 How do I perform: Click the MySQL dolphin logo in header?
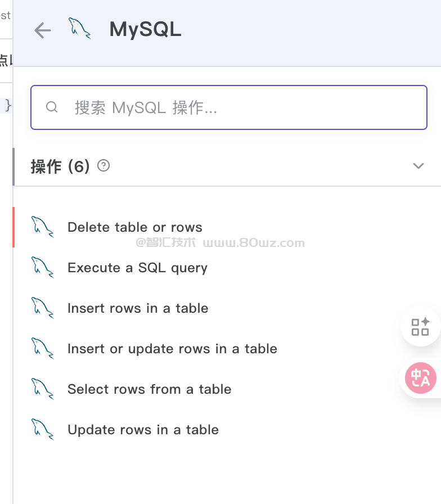pyautogui.click(x=79, y=28)
